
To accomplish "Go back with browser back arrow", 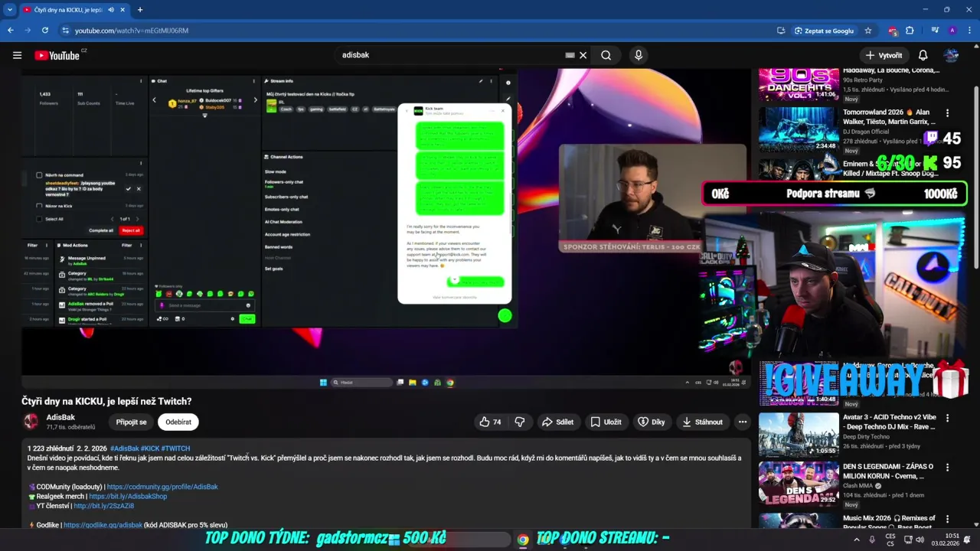I will (x=11, y=31).
